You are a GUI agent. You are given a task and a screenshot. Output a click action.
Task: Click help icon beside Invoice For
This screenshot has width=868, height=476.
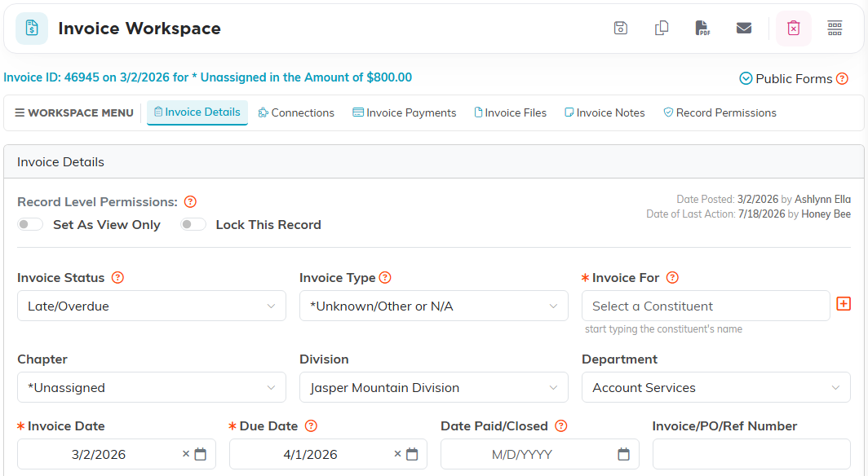coord(672,277)
